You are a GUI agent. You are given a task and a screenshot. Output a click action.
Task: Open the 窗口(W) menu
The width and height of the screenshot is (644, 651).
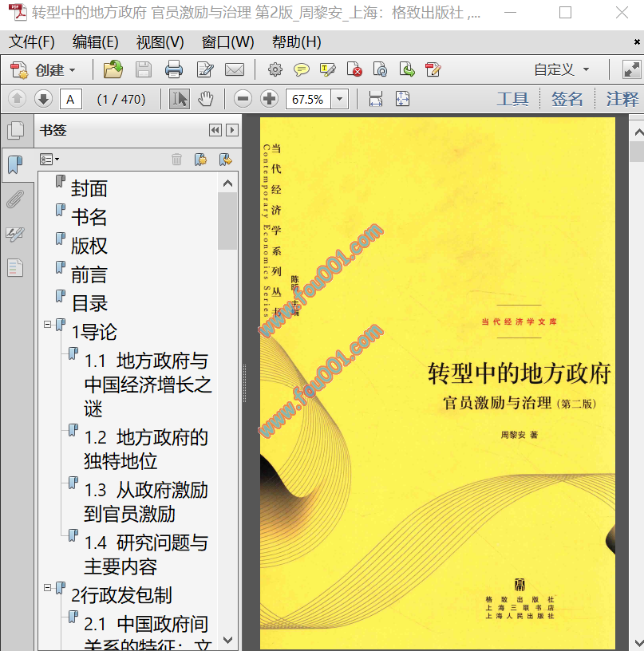point(227,42)
